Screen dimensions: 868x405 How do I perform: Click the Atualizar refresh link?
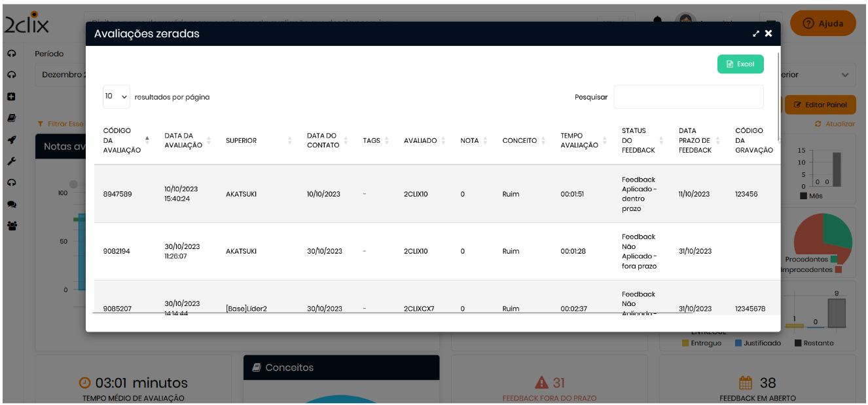tap(835, 124)
